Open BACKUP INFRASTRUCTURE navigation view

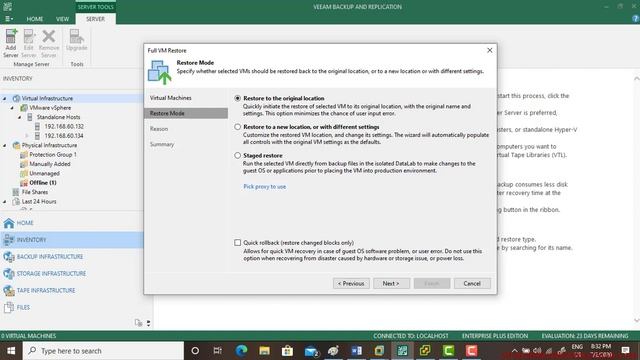(72, 257)
